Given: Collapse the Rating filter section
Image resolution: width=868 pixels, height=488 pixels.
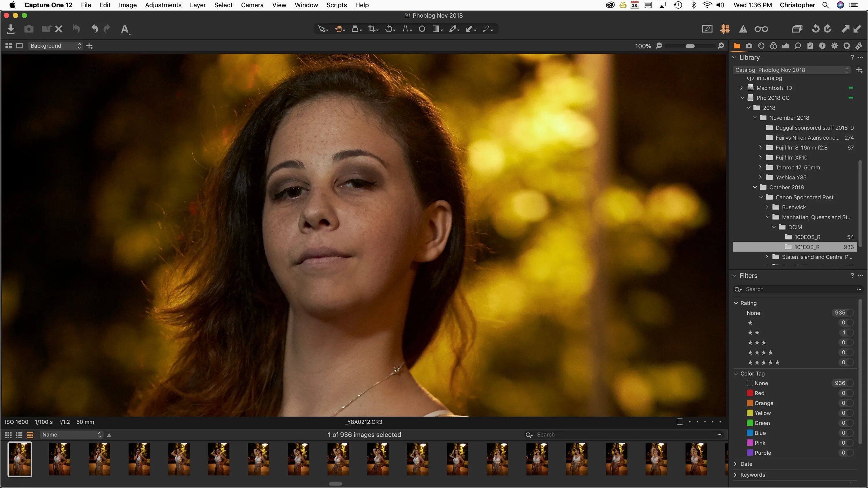Looking at the screenshot, I should (736, 303).
